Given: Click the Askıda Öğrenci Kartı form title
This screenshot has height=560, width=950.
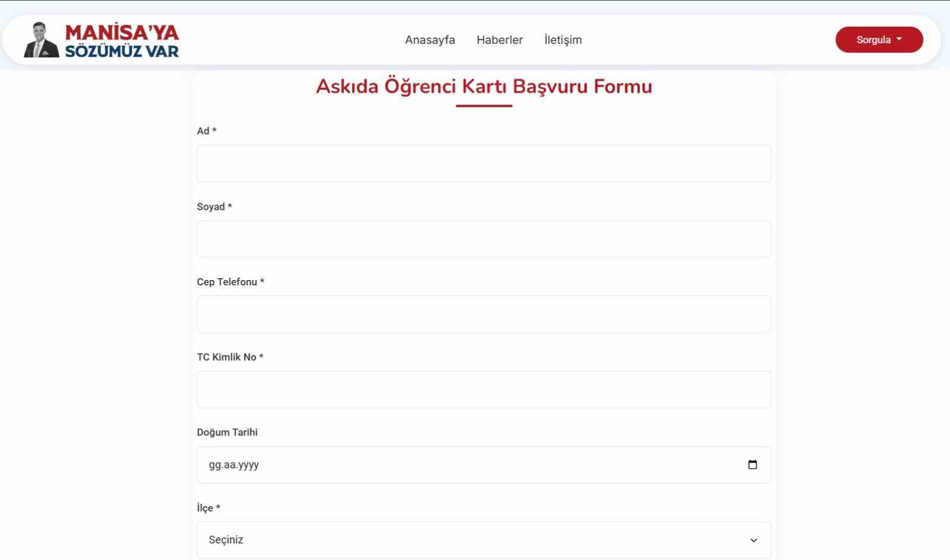Looking at the screenshot, I should (484, 87).
